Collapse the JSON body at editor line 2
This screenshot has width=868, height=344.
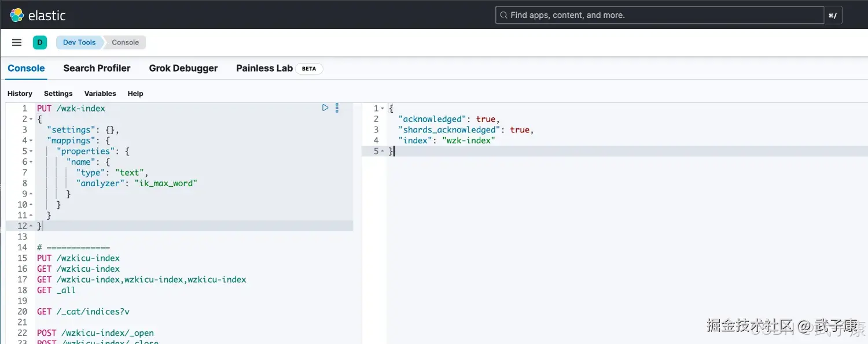[31, 119]
